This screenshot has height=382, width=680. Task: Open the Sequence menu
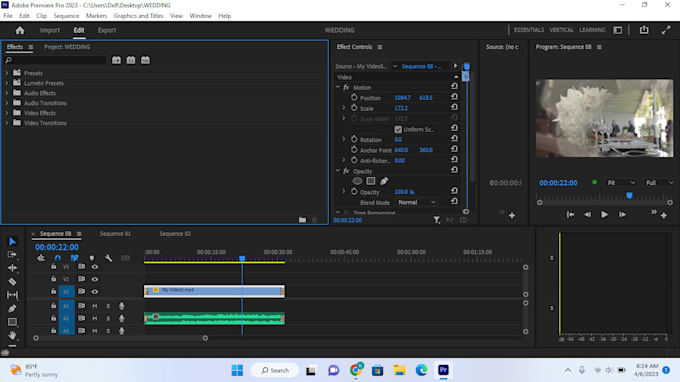66,16
